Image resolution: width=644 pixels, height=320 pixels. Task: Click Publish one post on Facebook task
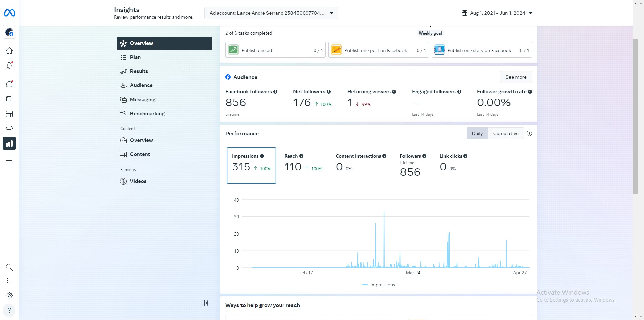pos(378,50)
